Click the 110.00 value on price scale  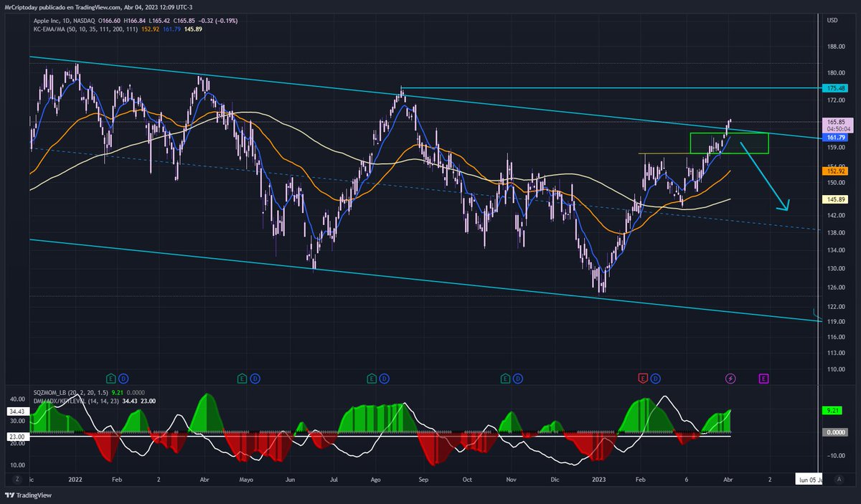[835, 369]
